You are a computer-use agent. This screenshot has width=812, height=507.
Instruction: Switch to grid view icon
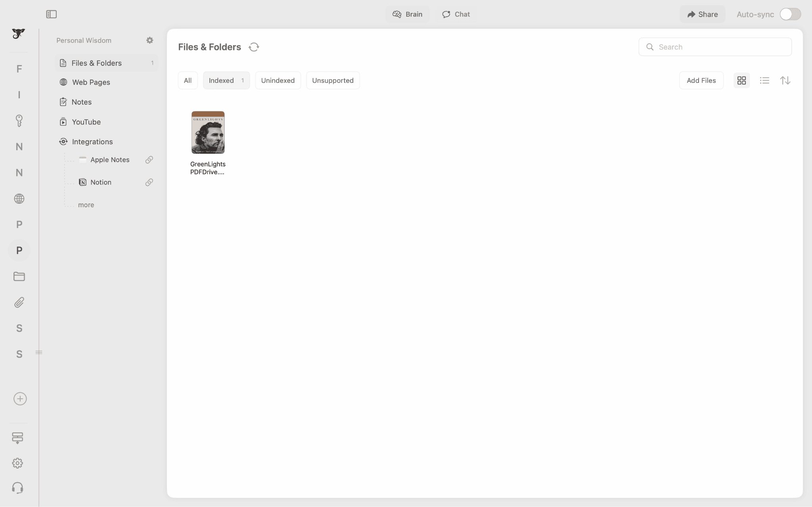(x=741, y=80)
